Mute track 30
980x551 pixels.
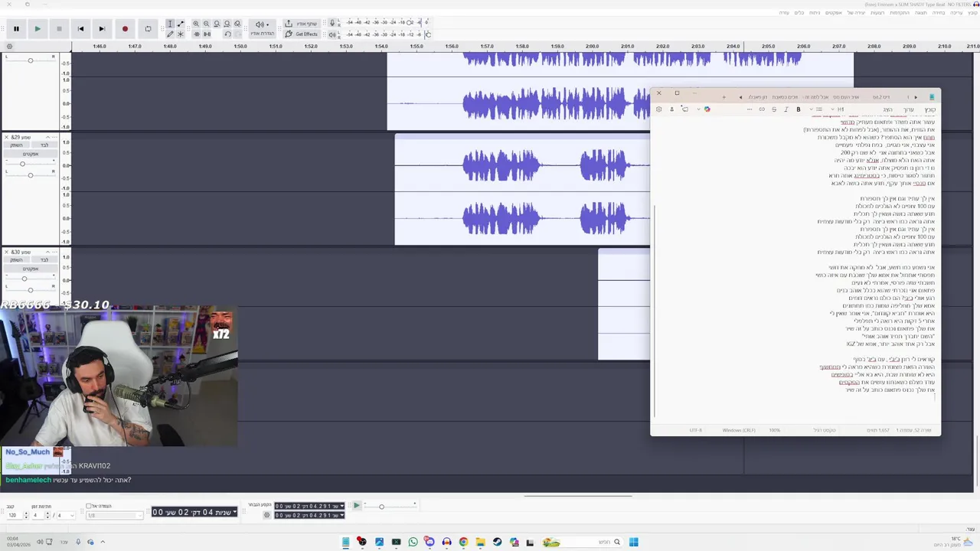pos(16,260)
